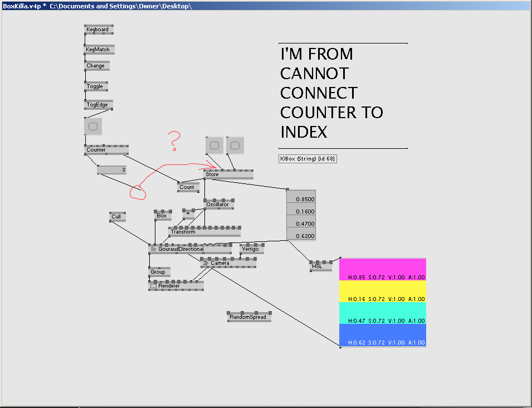This screenshot has height=408, width=532.
Task: Click the Camera node's module icon
Action: (x=206, y=263)
